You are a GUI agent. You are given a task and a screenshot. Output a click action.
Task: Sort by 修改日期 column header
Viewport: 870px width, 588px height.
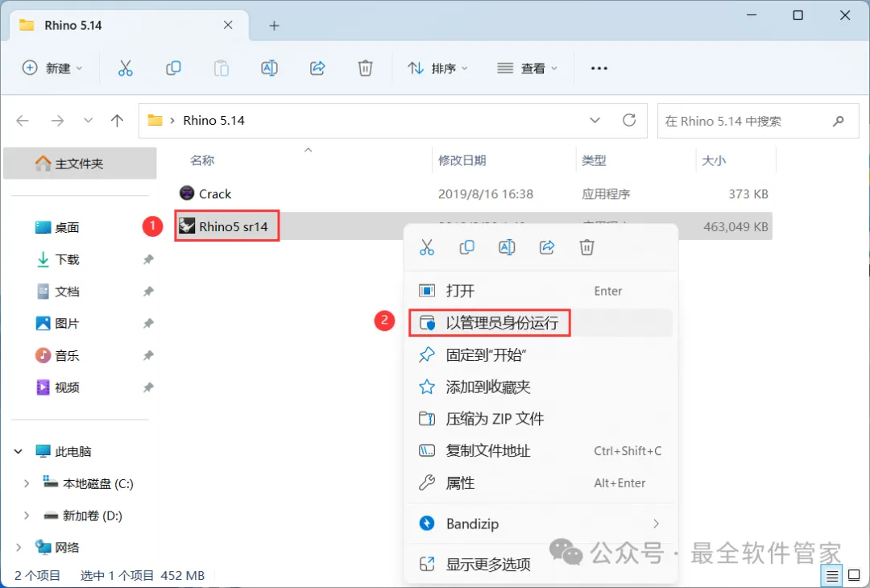(462, 160)
